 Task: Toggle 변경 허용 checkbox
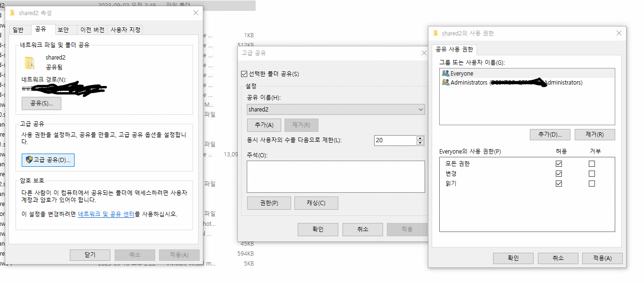pyautogui.click(x=559, y=174)
